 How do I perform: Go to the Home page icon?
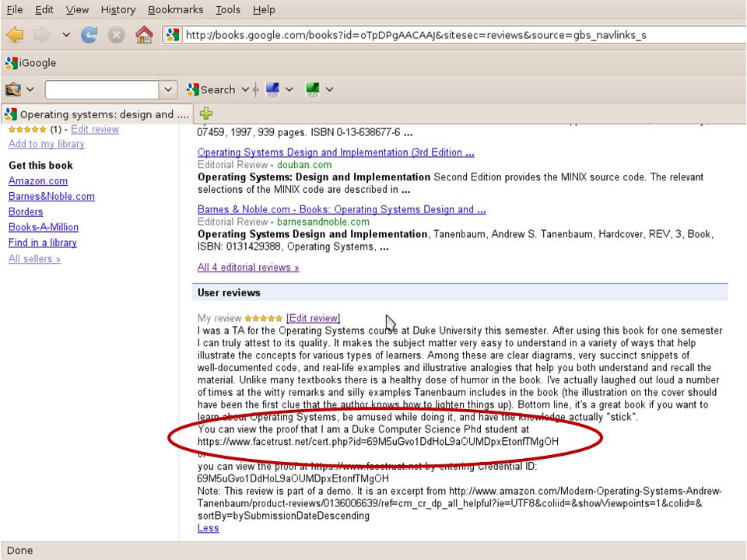(x=144, y=35)
